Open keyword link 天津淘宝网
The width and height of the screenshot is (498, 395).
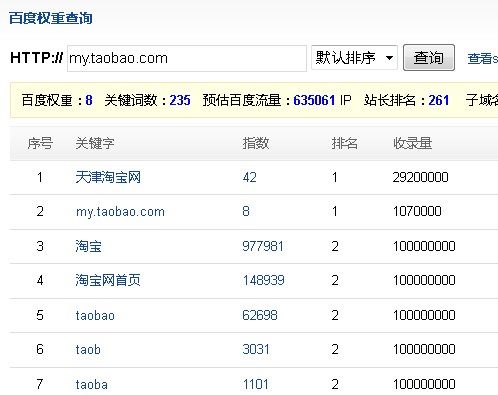(108, 177)
